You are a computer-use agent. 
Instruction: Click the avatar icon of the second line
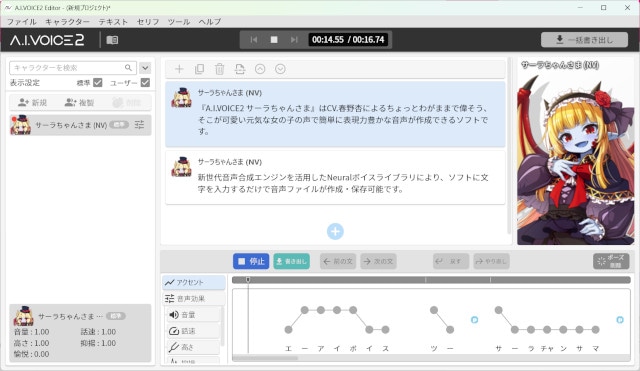point(182,167)
